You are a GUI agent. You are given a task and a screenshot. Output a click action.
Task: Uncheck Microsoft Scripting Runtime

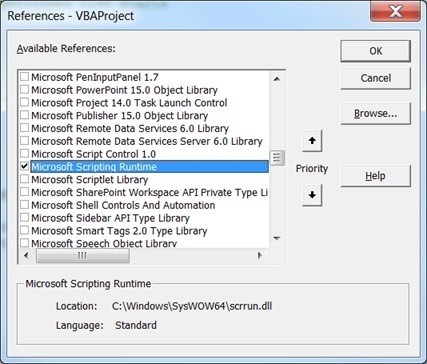coord(24,166)
